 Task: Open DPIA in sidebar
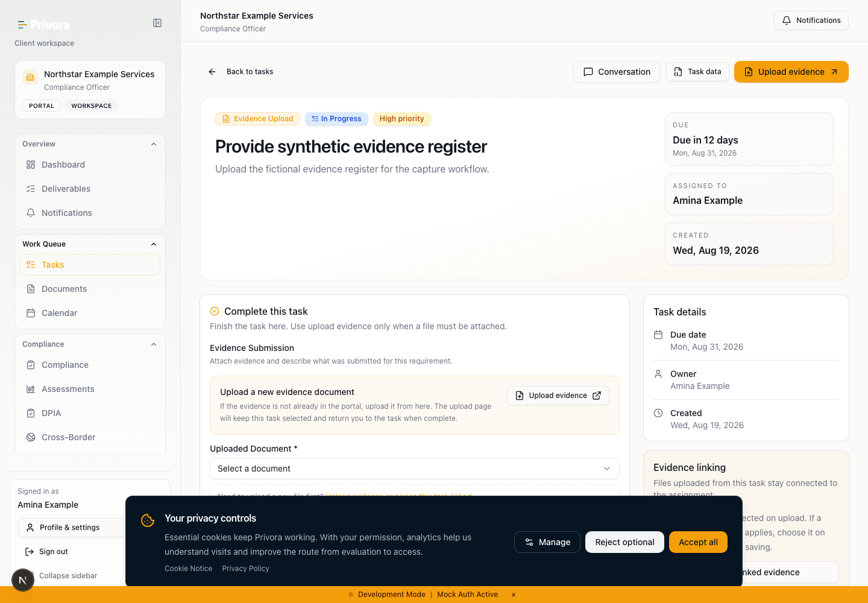click(x=90, y=413)
